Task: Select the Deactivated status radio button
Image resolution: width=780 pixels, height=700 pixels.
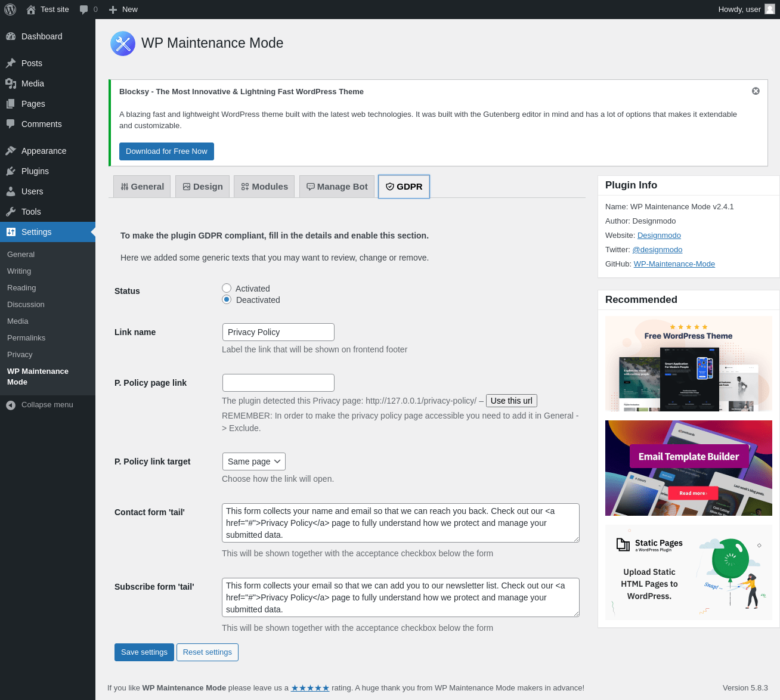Action: 227,300
